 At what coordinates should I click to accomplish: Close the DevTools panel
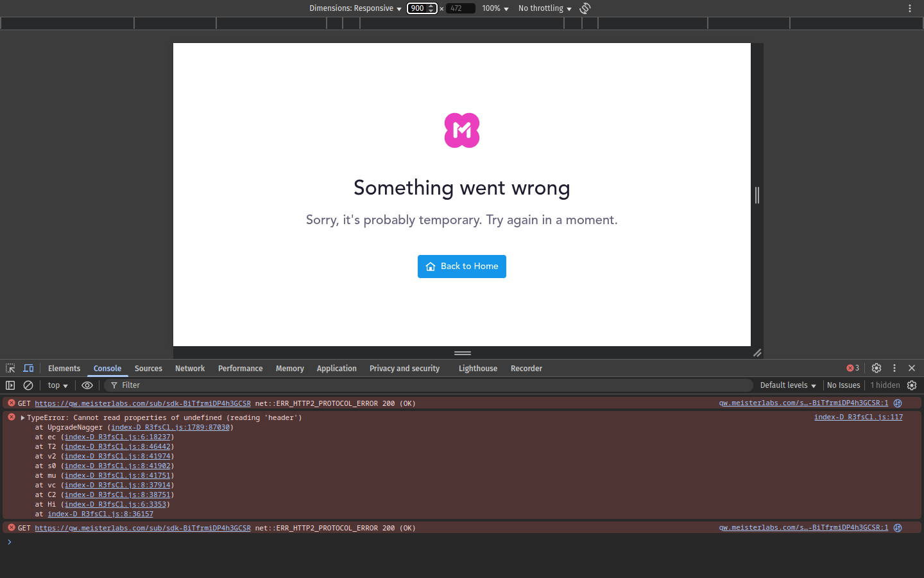click(x=912, y=368)
